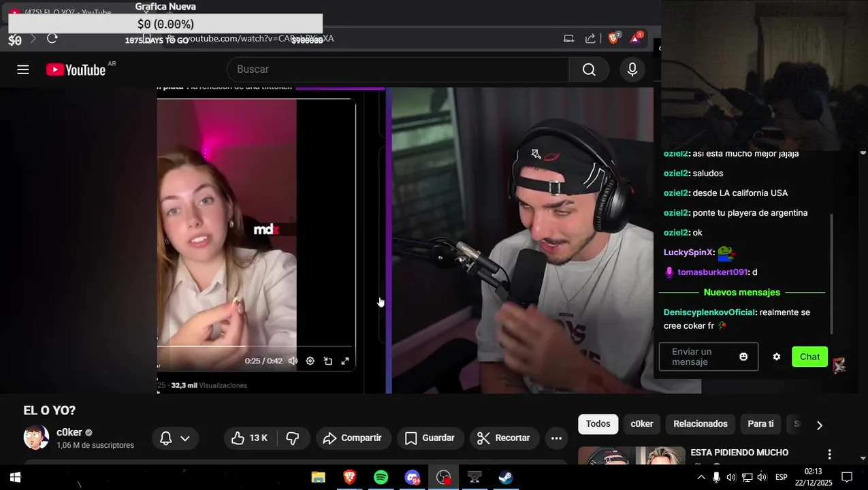
Task: Click the chat panel scrollbar
Action: 831,274
